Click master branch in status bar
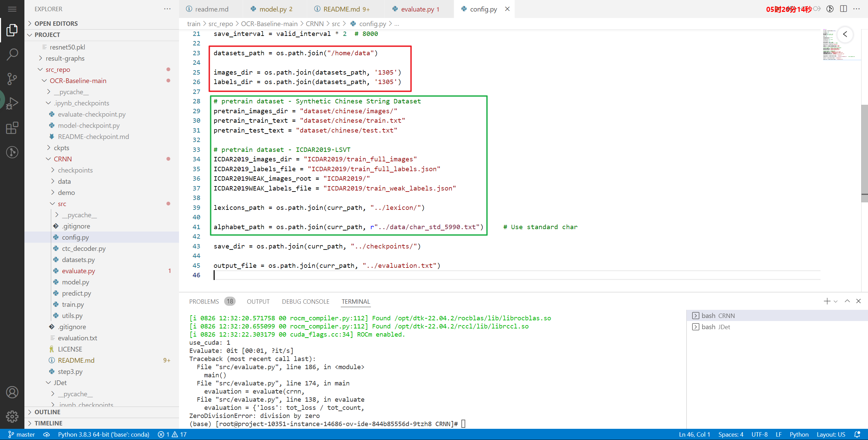 [x=22, y=434]
